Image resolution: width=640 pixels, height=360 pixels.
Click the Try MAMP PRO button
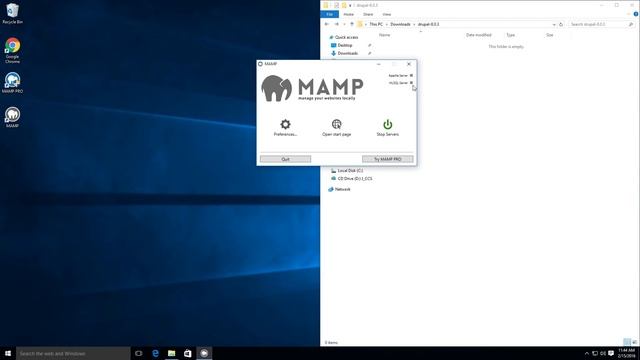click(x=387, y=159)
